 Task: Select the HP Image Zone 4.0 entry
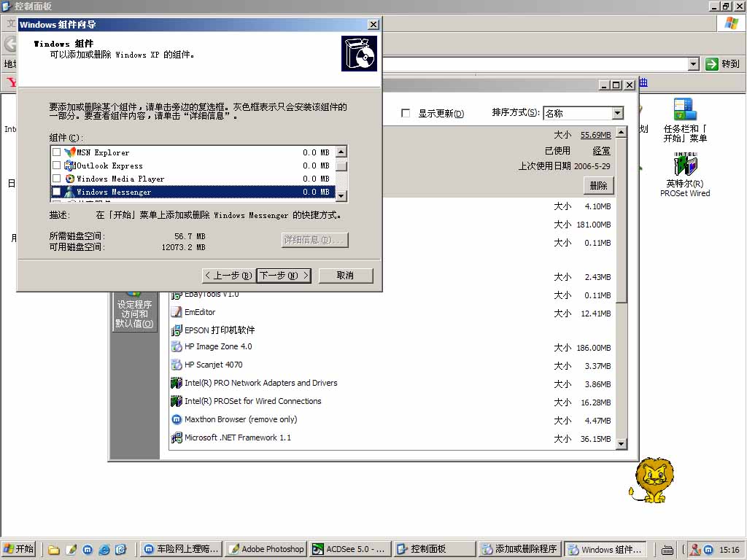click(218, 346)
